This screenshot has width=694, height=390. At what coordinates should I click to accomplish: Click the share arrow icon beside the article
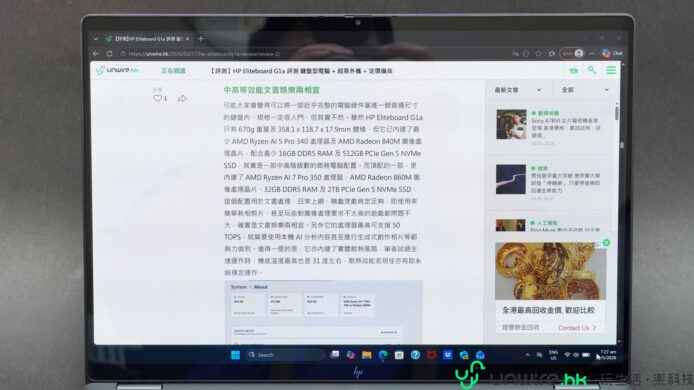[x=182, y=98]
